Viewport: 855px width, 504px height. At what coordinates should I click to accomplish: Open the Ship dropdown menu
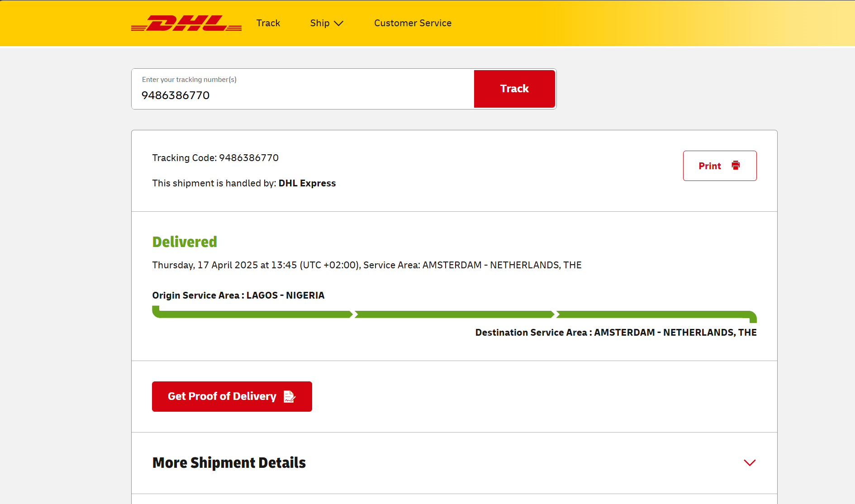pos(327,23)
